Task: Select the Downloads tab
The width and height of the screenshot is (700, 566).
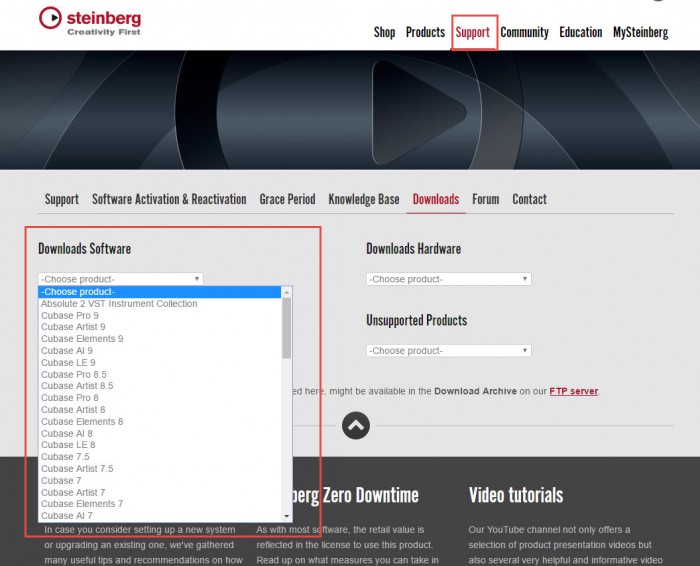Action: coord(436,199)
